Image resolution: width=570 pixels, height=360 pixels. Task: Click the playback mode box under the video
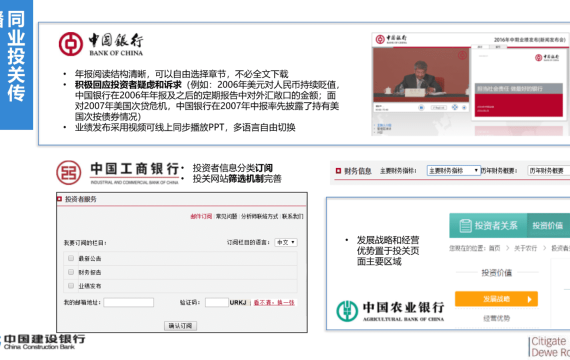tap(439, 108)
